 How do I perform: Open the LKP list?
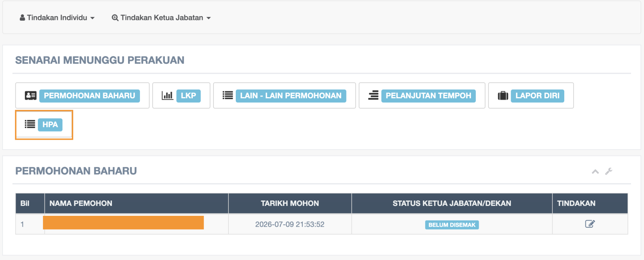(188, 96)
